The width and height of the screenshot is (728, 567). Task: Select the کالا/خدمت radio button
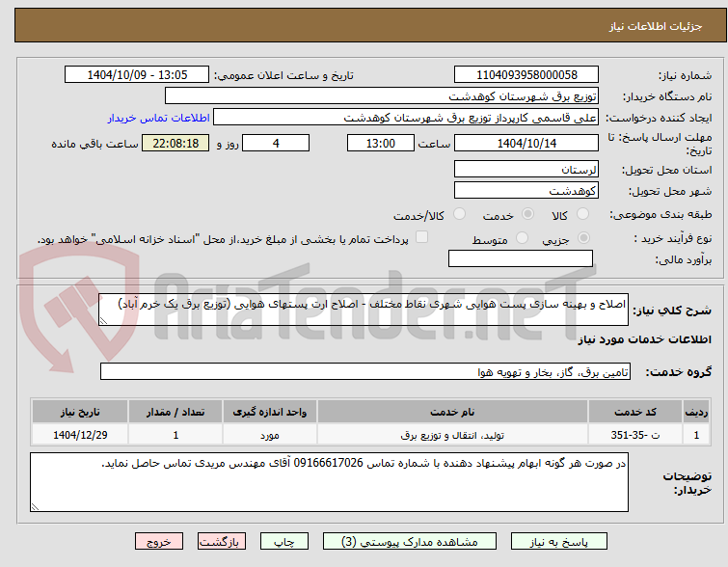pos(459,214)
